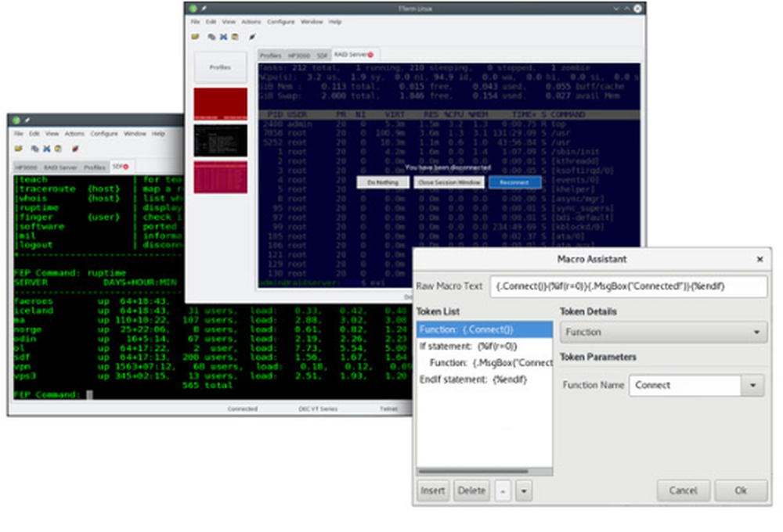
Task: Switch to Profiles tab in back window
Action: point(95,167)
